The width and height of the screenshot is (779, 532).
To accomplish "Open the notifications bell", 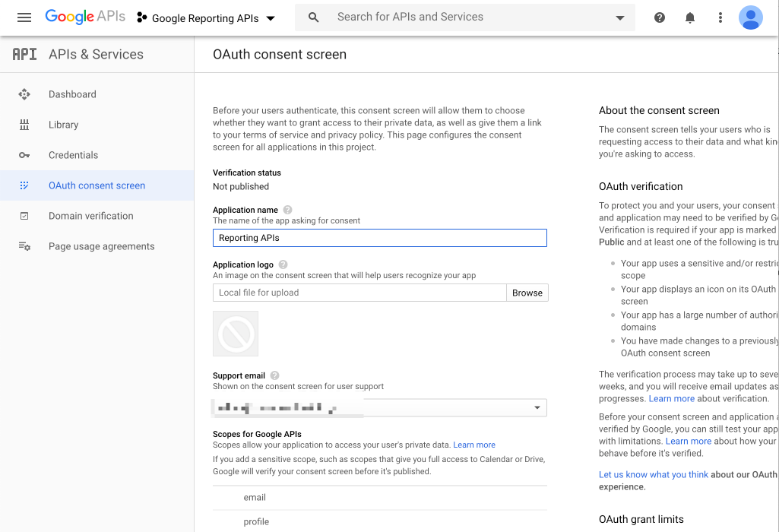I will 689,18.
